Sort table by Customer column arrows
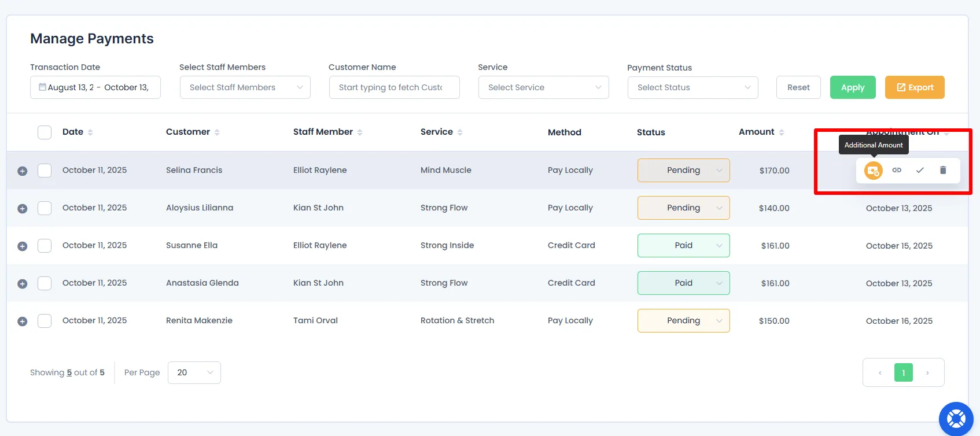The width and height of the screenshot is (980, 436). click(x=217, y=132)
